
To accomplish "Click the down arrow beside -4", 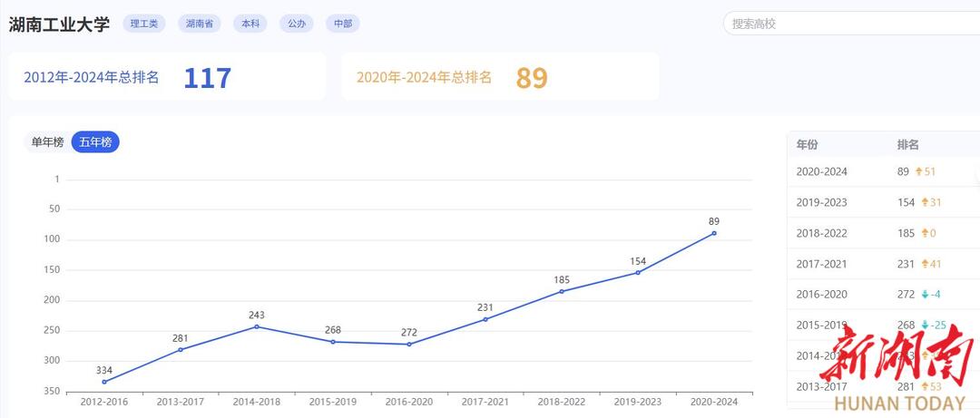I will (x=926, y=295).
